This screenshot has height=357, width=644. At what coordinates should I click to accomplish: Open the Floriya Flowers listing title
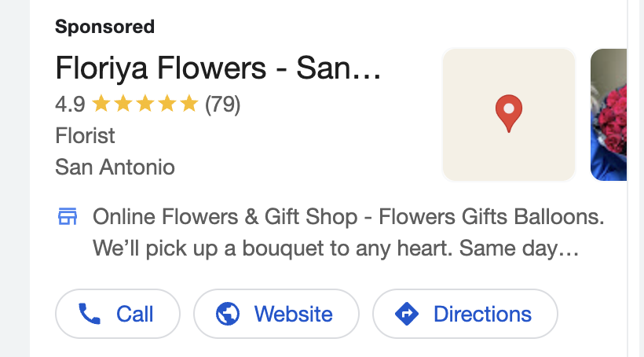[218, 69]
